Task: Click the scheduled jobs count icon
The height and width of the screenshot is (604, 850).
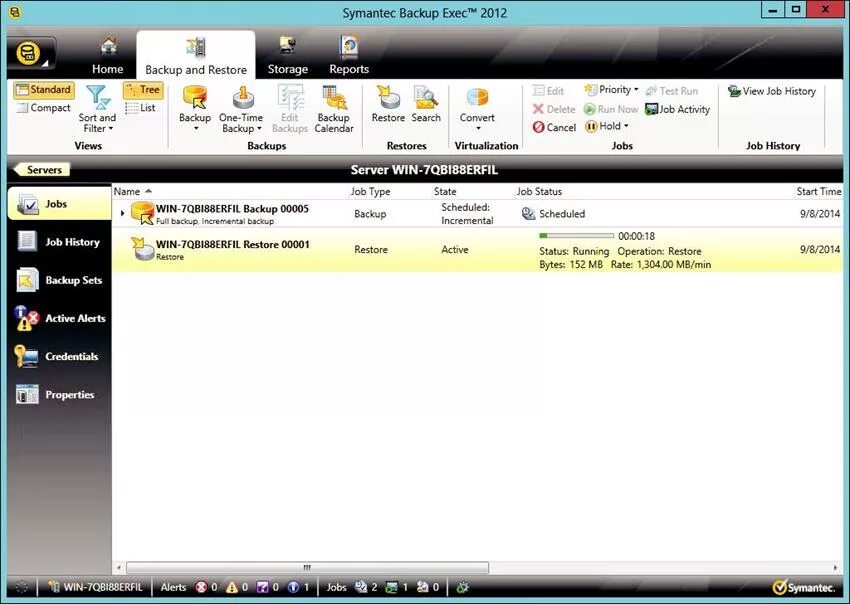Action: [360, 587]
